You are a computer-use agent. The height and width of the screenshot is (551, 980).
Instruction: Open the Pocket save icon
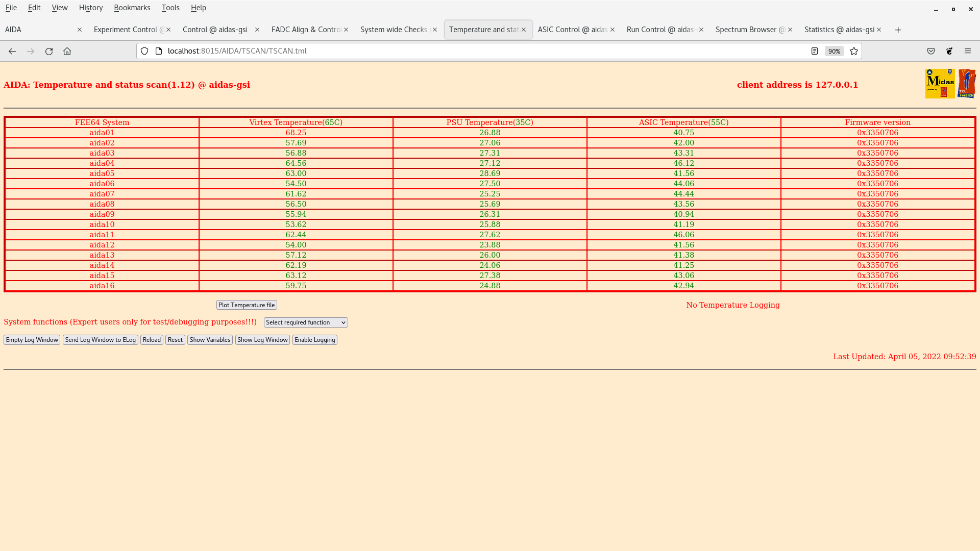point(931,51)
